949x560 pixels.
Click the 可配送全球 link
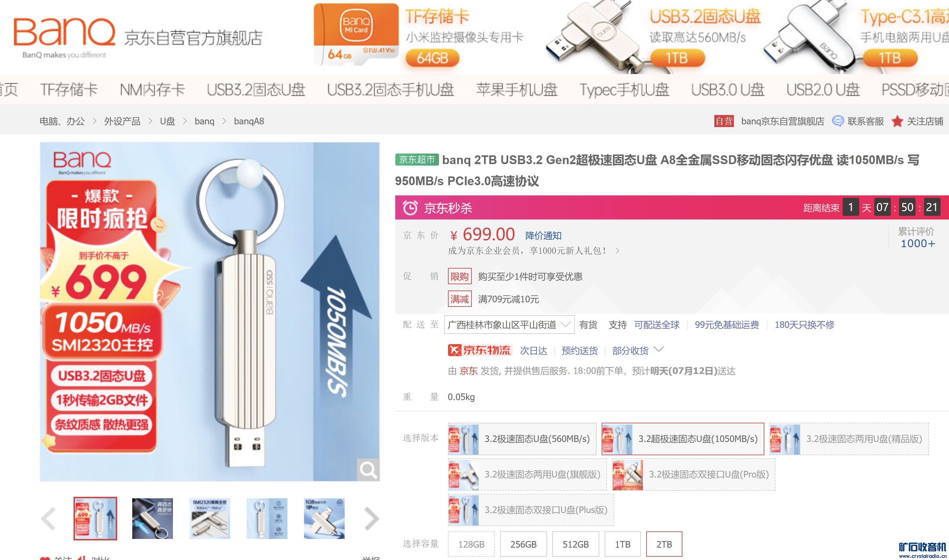[656, 325]
